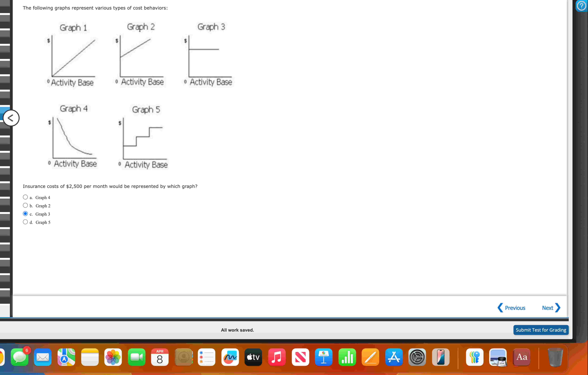588x375 pixels.
Task: Click the help question mark icon
Action: (582, 6)
